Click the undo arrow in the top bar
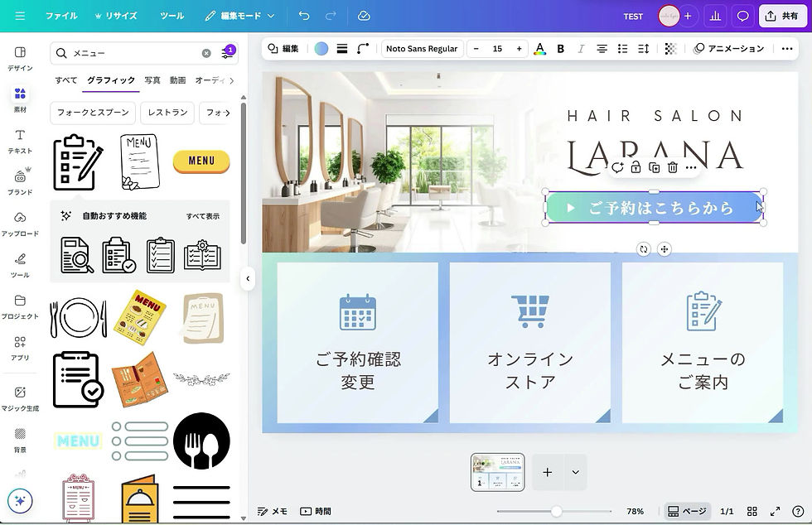812x525 pixels. [303, 15]
